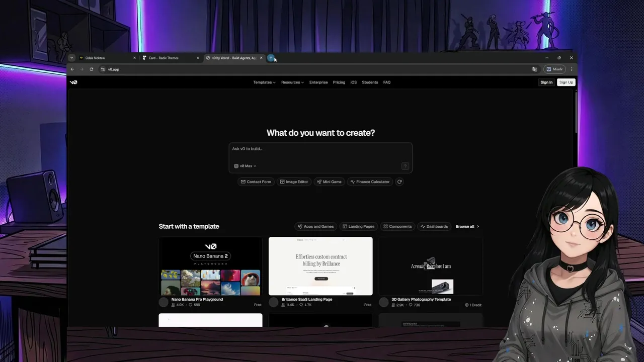Click the 3D Gallery Photography Template title
This screenshot has height=362, width=644.
[421, 299]
